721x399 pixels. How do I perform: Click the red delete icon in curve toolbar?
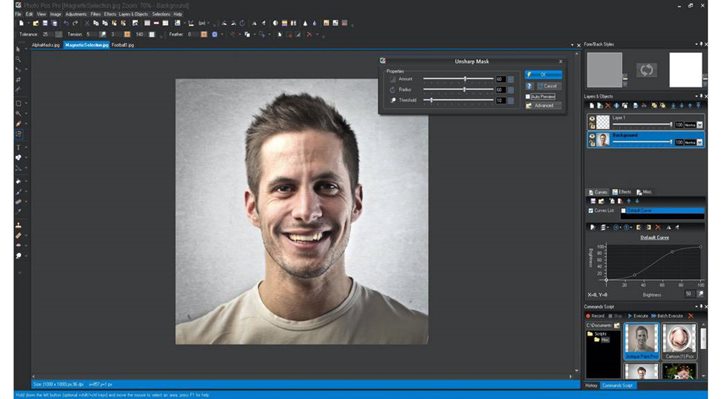point(658,228)
